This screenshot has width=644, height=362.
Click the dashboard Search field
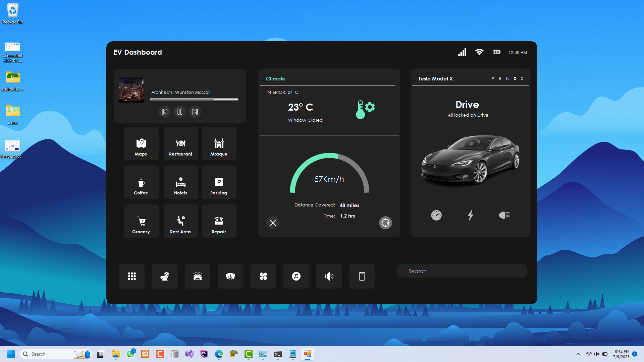pyautogui.click(x=462, y=271)
